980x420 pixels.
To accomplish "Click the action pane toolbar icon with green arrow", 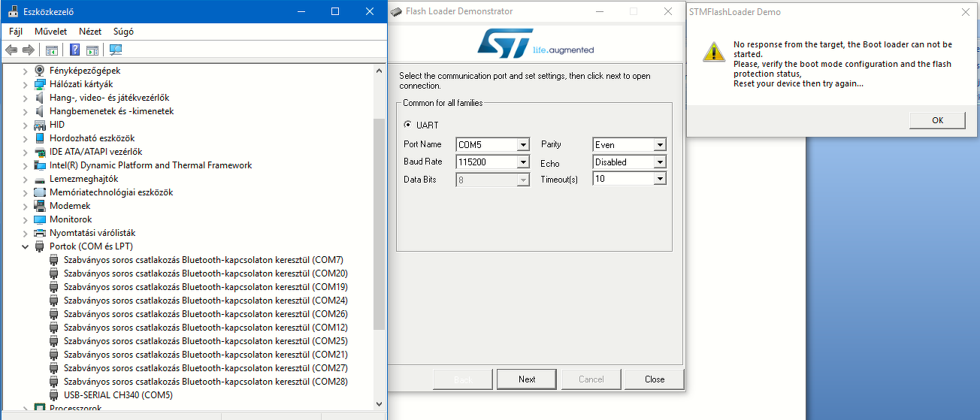I will [x=92, y=50].
